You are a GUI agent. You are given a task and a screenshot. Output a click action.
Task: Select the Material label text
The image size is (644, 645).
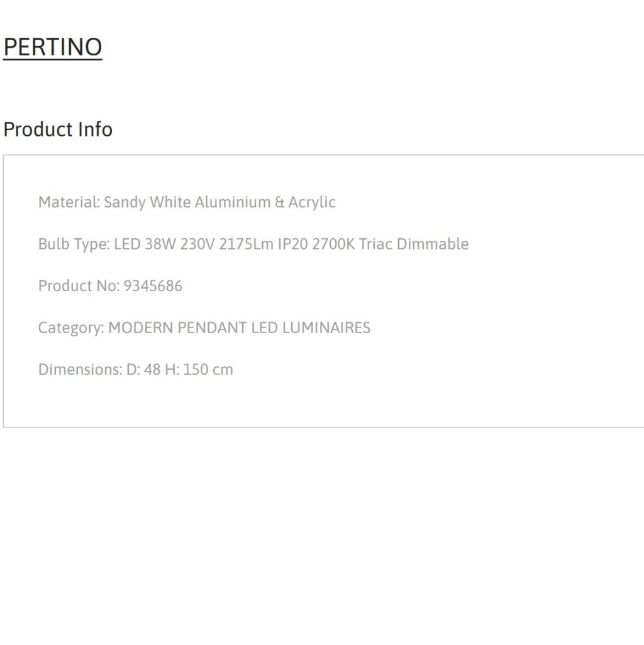[69, 202]
